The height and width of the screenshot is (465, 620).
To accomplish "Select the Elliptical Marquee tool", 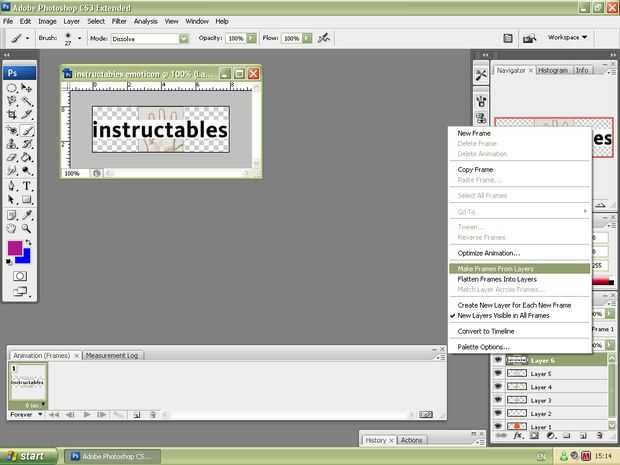I will [12, 88].
